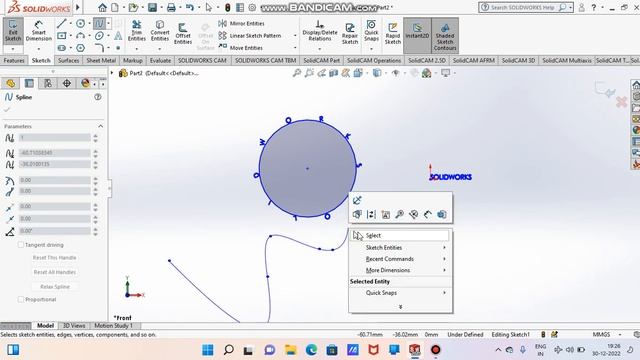Screen dimensions: 640x360
Task: Open the SolidCAM Operations tab
Action: click(374, 60)
